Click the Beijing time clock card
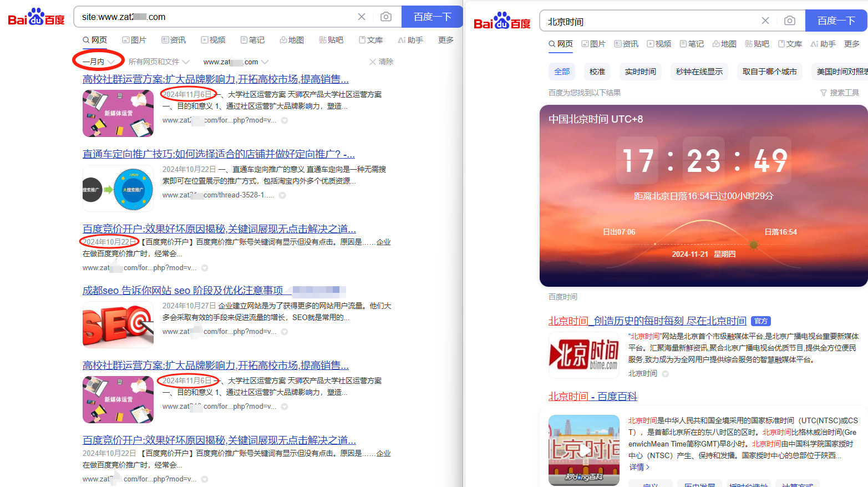 (x=703, y=196)
